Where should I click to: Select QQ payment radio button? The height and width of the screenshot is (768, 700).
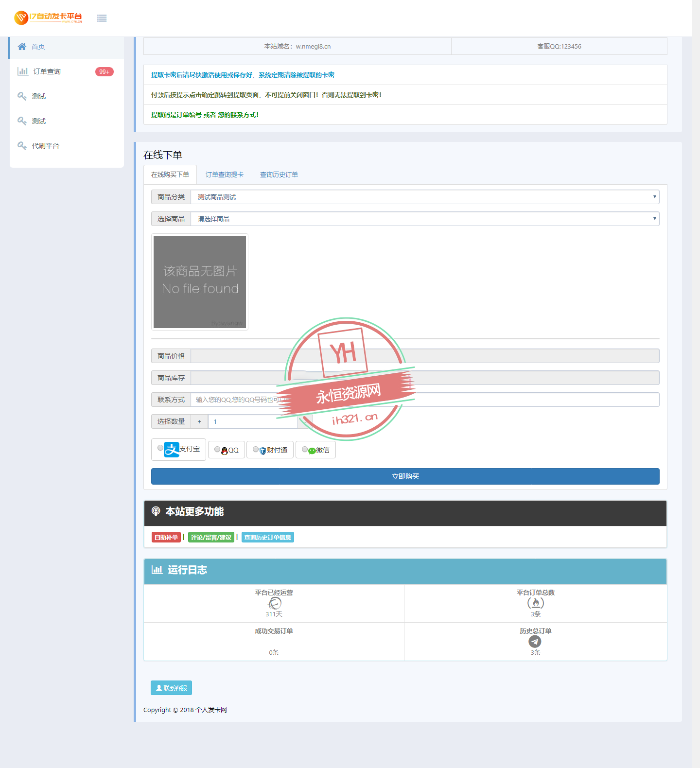(x=217, y=450)
